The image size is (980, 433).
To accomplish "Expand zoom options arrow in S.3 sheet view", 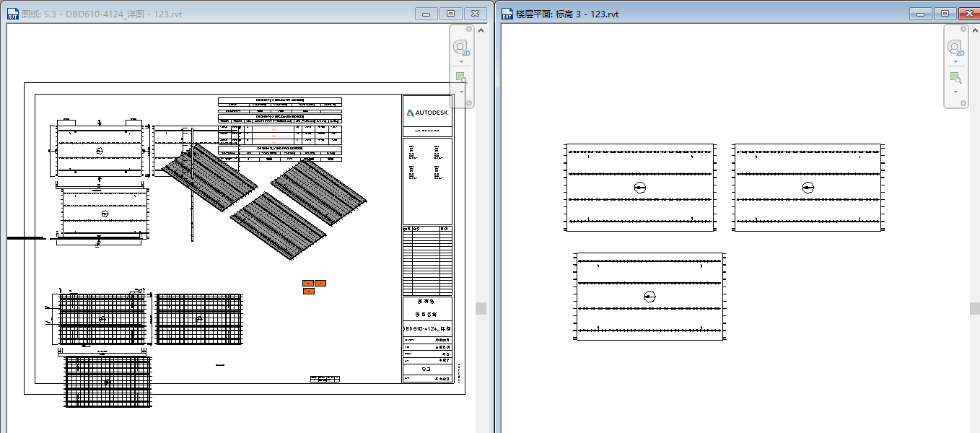I will tap(460, 92).
